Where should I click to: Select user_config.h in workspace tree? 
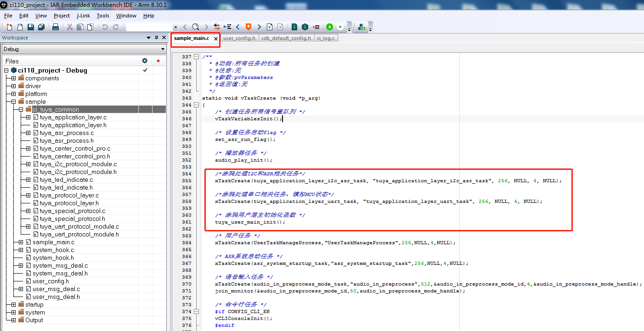(51, 281)
